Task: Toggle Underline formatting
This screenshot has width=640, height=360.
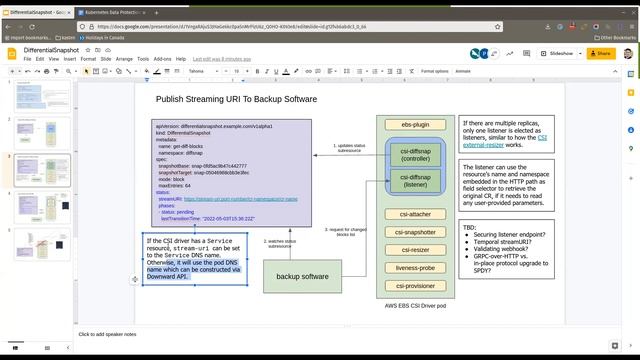Action: point(276,71)
